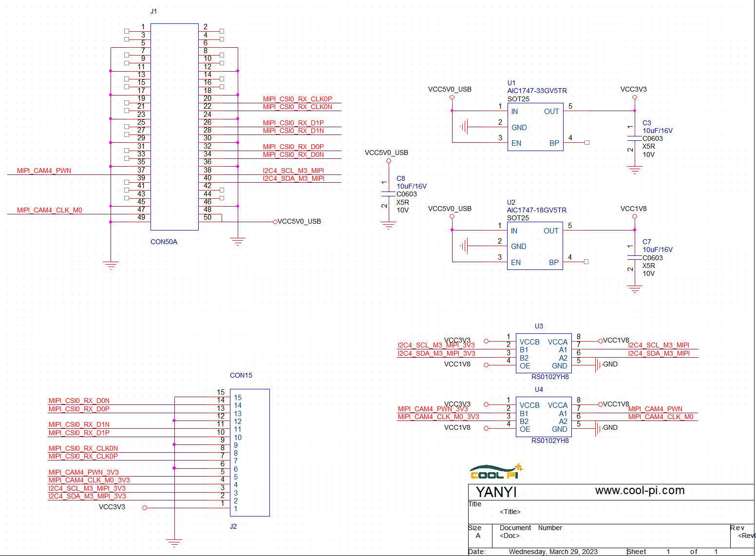Select the J2 reference designator
Image resolution: width=756 pixels, height=556 pixels.
pos(233,526)
